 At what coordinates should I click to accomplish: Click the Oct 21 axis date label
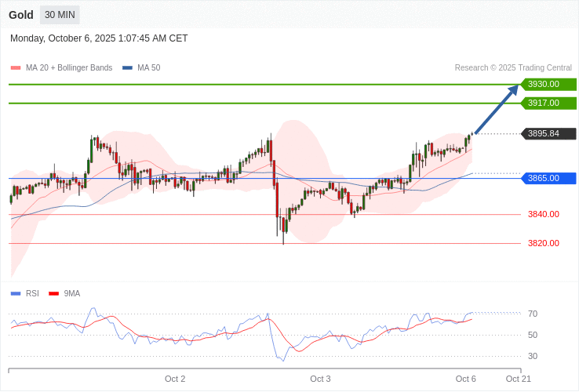click(519, 379)
